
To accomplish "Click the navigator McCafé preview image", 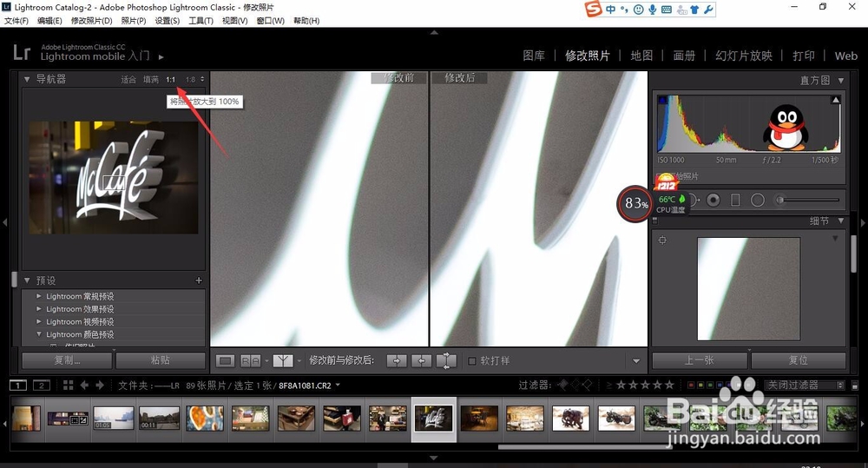I will [x=114, y=178].
